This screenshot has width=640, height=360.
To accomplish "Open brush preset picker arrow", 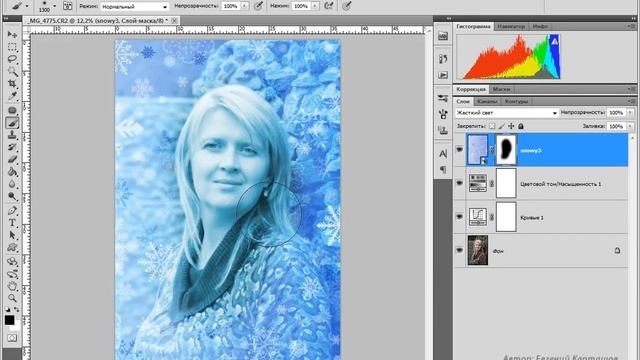I will tap(55, 6).
